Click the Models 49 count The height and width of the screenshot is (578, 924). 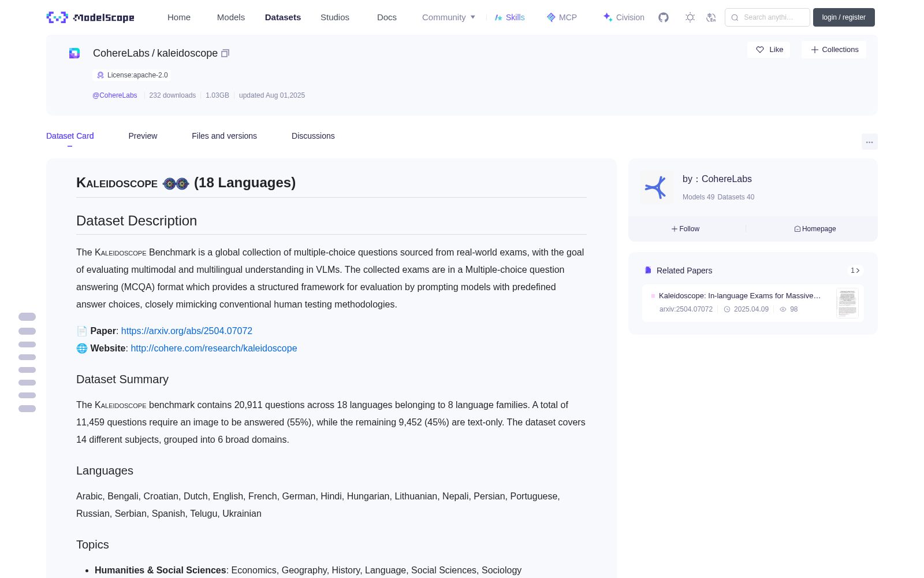[698, 197]
